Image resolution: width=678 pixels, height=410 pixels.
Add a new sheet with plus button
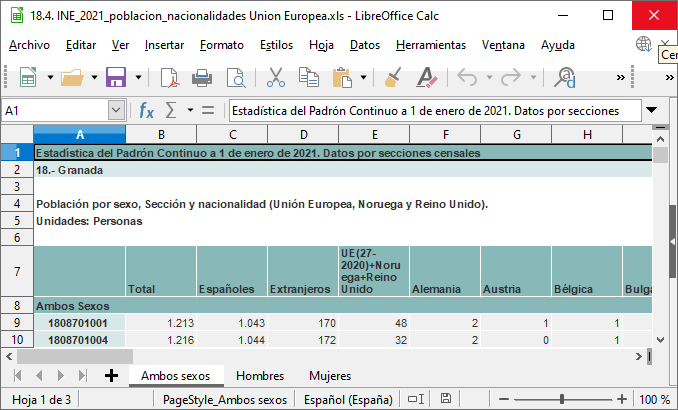(111, 376)
